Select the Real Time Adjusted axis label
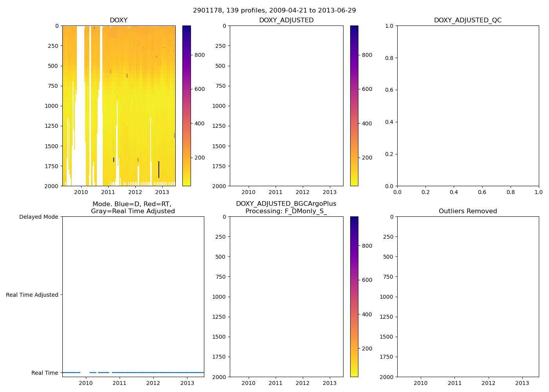549x392 pixels. (32, 295)
